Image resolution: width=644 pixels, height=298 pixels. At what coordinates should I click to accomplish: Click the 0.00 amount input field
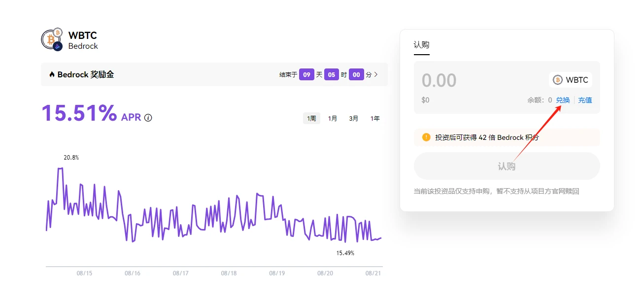tap(440, 80)
